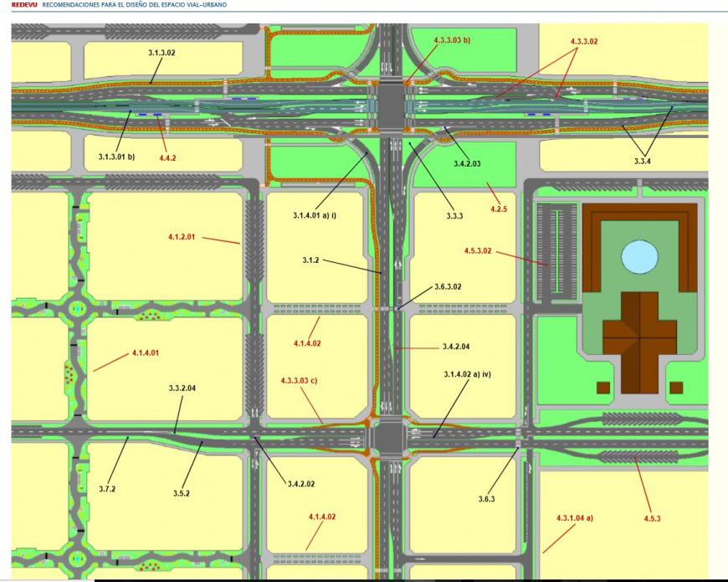Open the label 3.1.3.02

[161, 52]
